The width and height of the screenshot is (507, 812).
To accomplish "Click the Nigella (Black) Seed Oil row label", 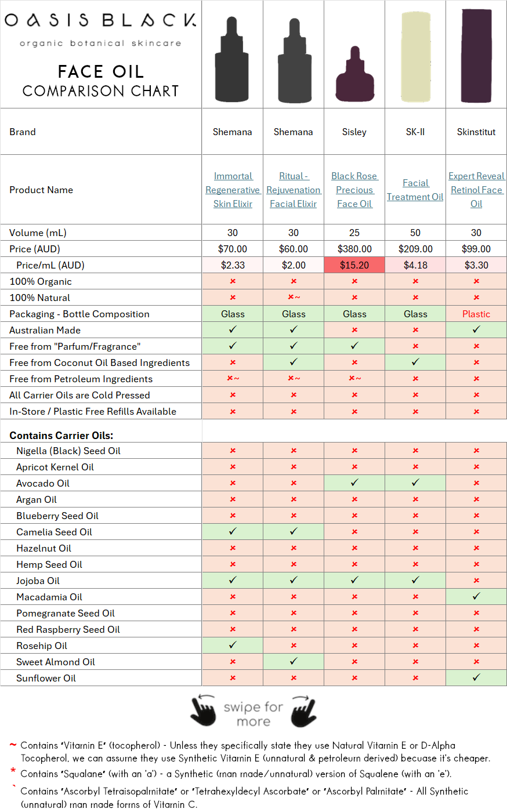I will (x=68, y=451).
